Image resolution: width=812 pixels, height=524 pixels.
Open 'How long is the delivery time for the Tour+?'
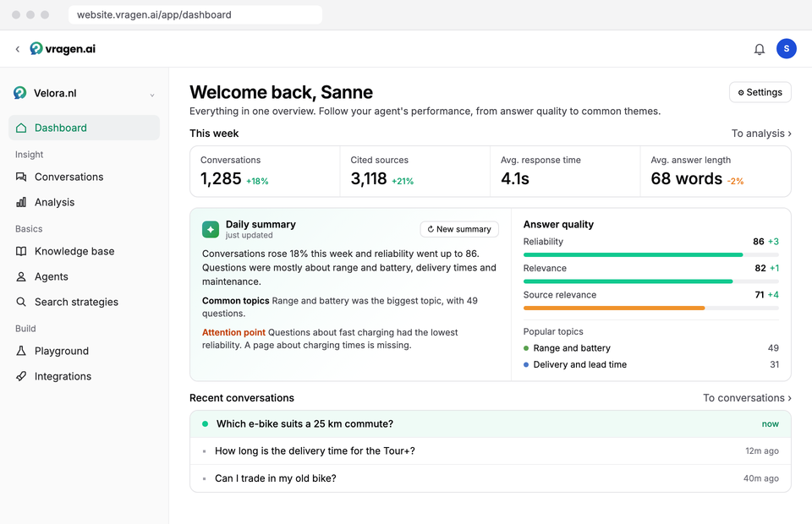point(491,451)
